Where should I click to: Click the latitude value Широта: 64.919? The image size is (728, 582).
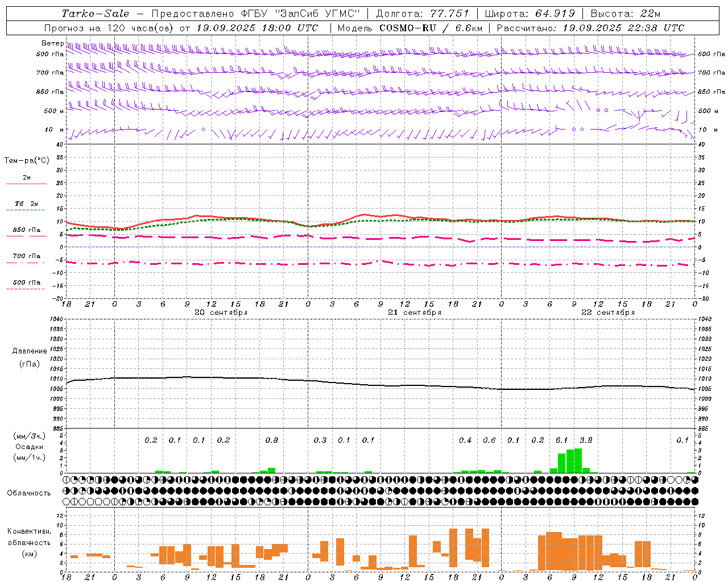pos(530,14)
